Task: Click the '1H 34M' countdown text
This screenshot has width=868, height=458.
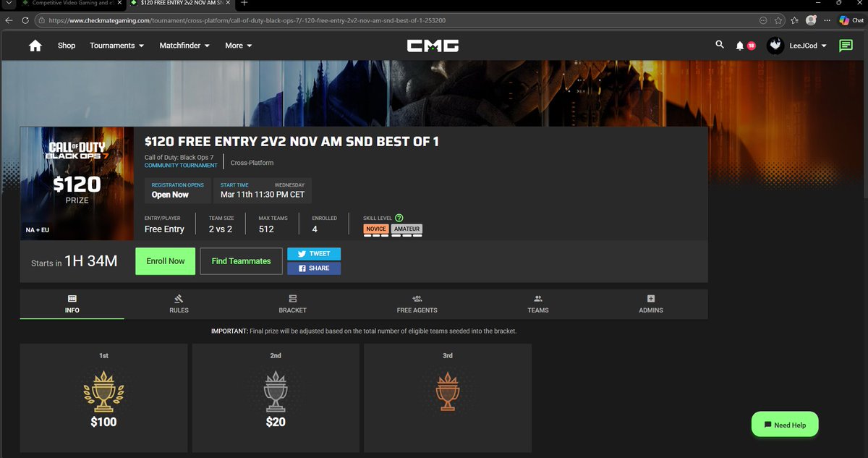Action: click(90, 261)
